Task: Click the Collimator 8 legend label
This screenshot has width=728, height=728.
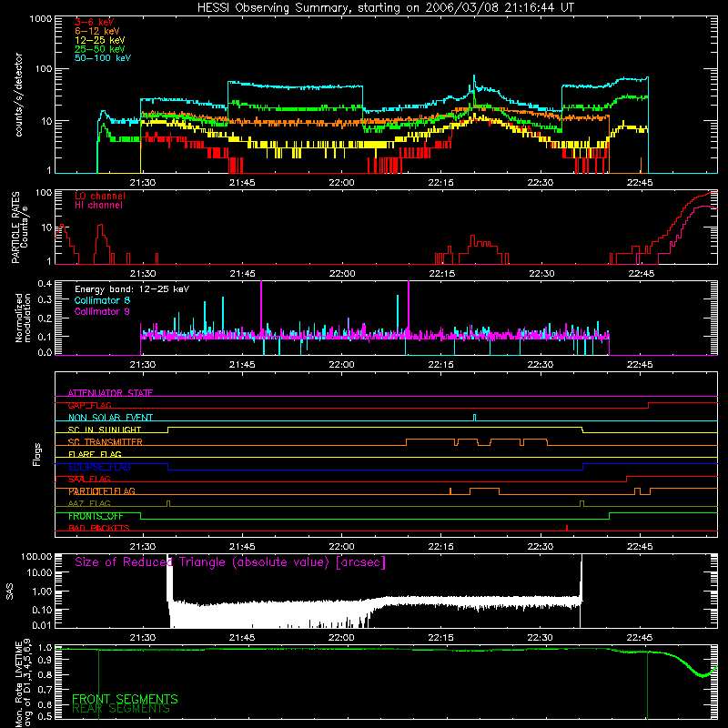Action: pyautogui.click(x=102, y=300)
